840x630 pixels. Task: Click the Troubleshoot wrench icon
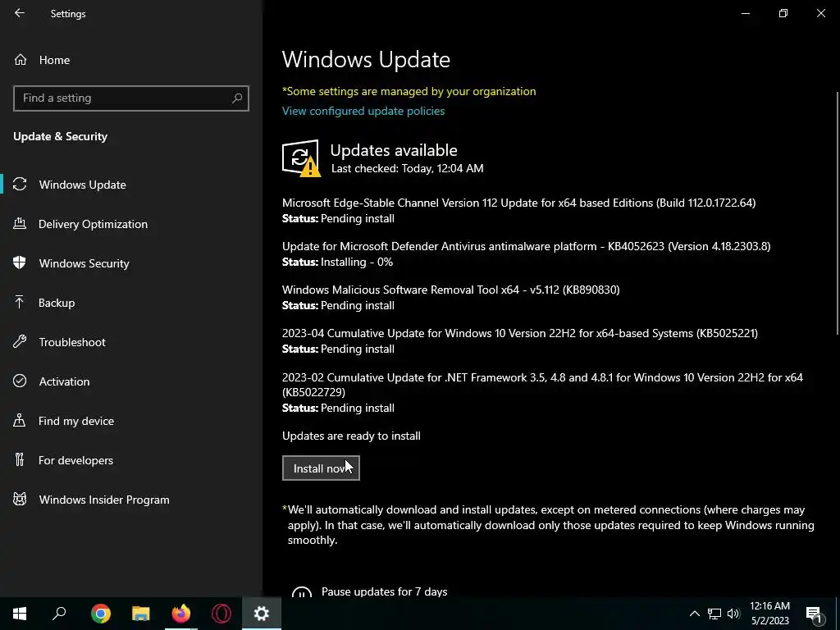point(20,342)
